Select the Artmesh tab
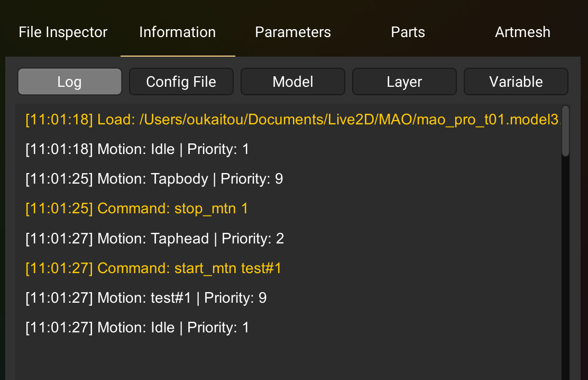 click(x=522, y=32)
